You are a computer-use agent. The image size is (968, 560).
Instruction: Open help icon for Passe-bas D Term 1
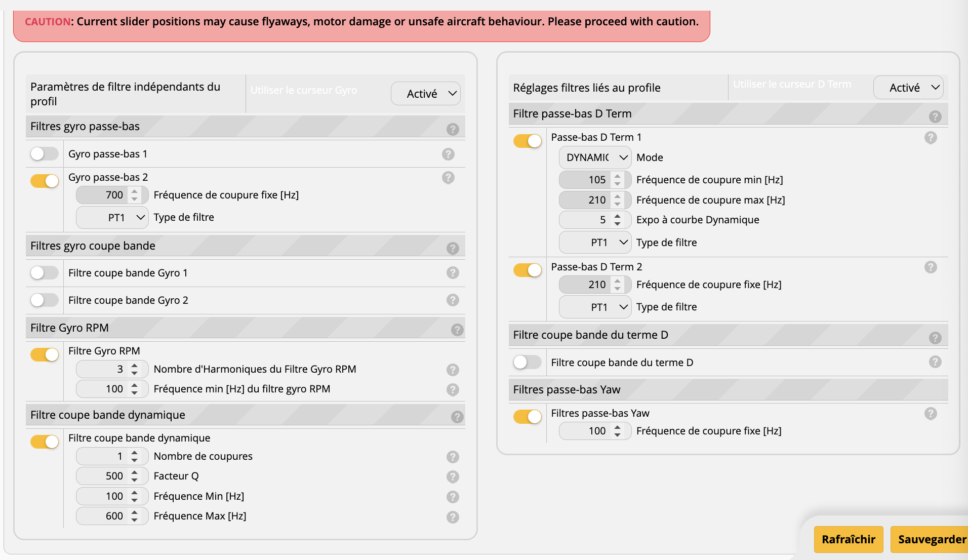[x=931, y=138]
